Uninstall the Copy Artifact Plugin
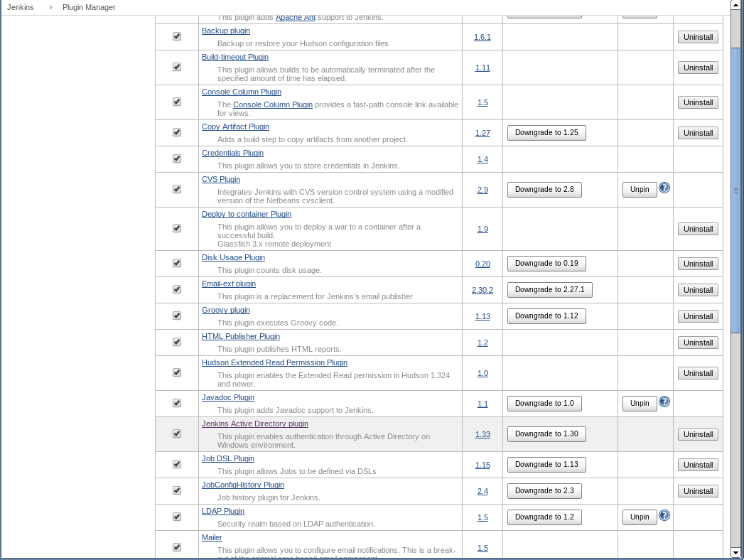The height and width of the screenshot is (560, 744). (698, 133)
